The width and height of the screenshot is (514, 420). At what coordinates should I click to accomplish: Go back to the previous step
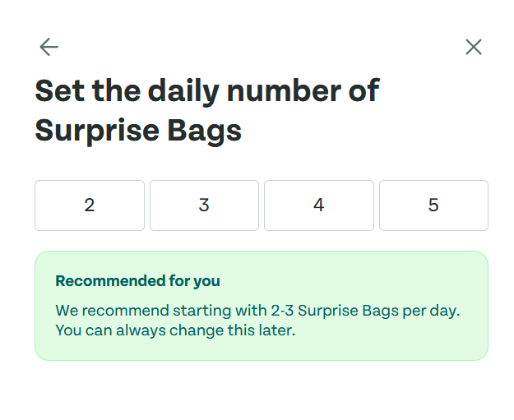pyautogui.click(x=49, y=47)
